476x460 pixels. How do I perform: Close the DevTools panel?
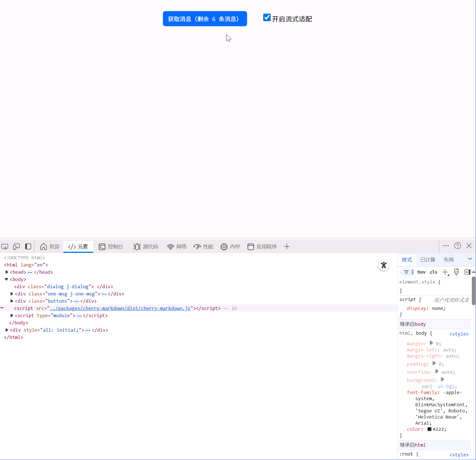pyautogui.click(x=469, y=246)
